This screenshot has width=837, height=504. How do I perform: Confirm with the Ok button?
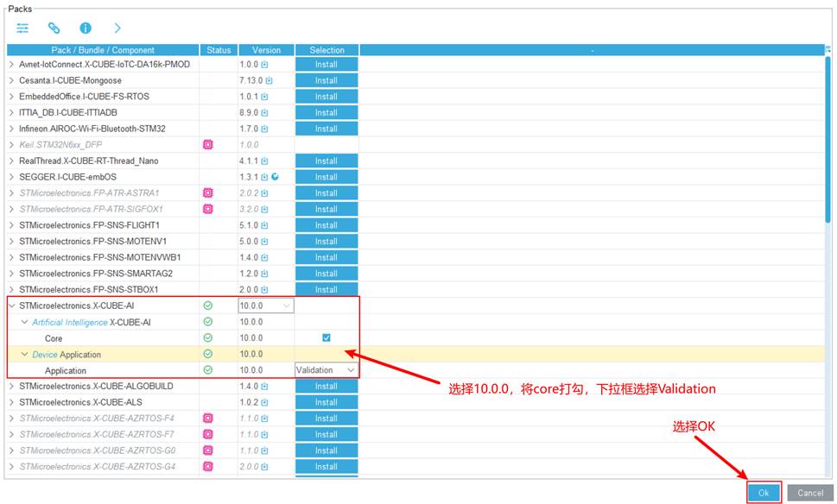(764, 493)
